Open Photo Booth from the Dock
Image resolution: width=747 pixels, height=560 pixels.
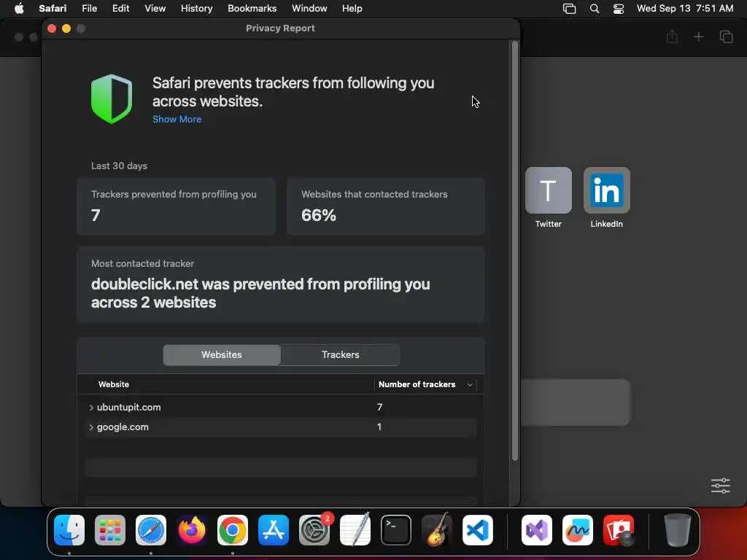tap(619, 530)
